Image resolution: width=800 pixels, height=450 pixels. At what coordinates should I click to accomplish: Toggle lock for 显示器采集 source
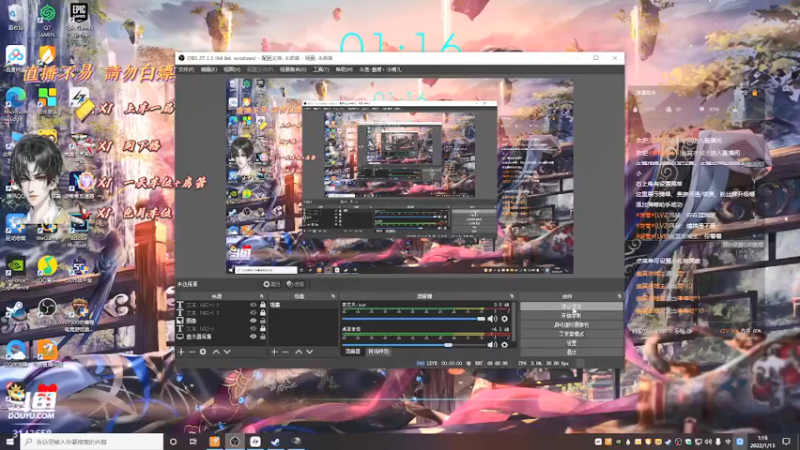point(263,337)
